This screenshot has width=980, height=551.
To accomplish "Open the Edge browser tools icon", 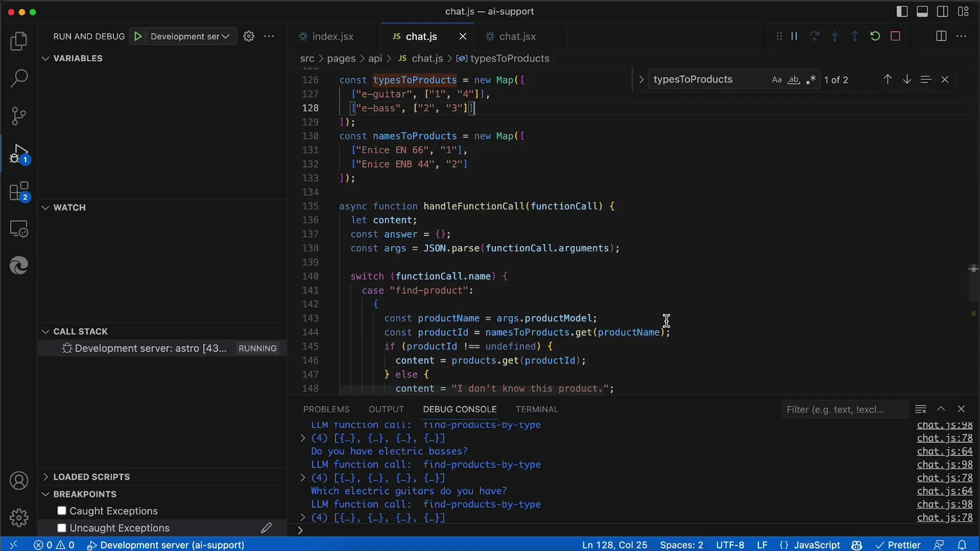I will coord(19,266).
